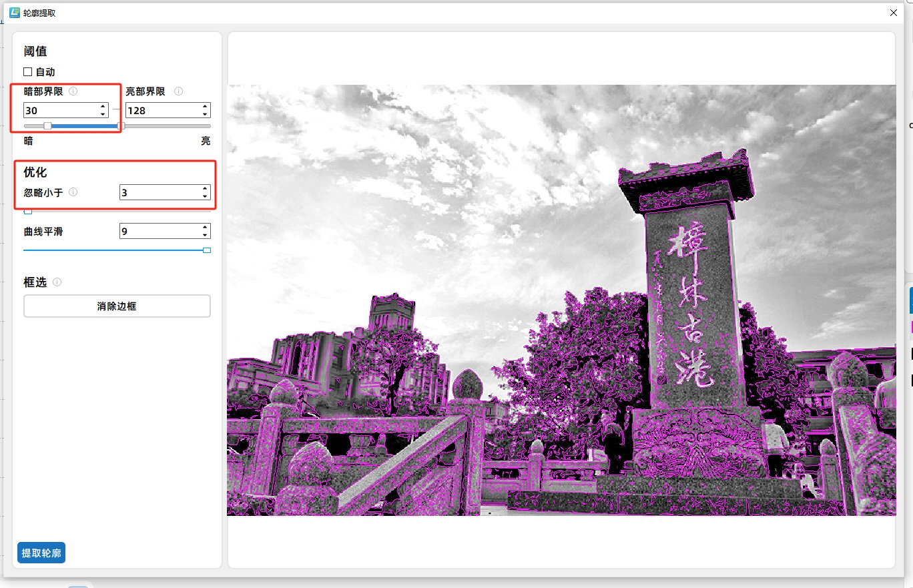
Task: Decrease 暗部界限 value with down arrow
Action: 103,114
